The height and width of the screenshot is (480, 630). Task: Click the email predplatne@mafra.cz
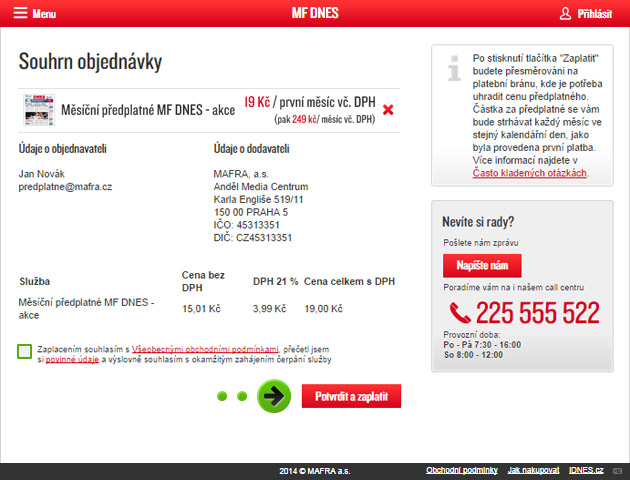point(65,187)
